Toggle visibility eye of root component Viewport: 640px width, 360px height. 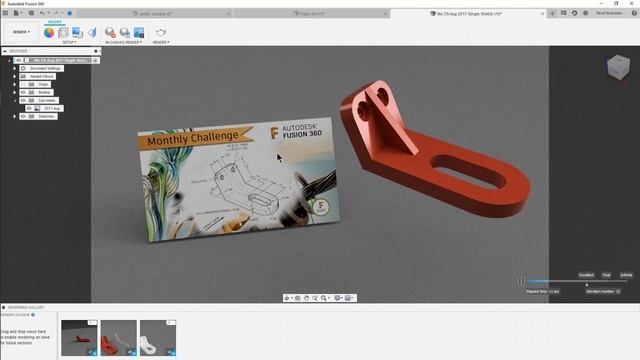(19, 60)
